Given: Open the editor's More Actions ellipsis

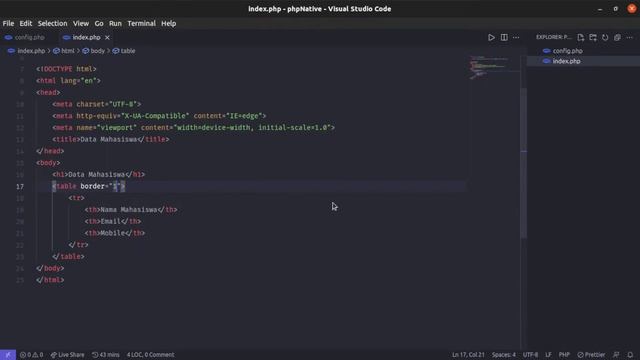Looking at the screenshot, I should 516,38.
